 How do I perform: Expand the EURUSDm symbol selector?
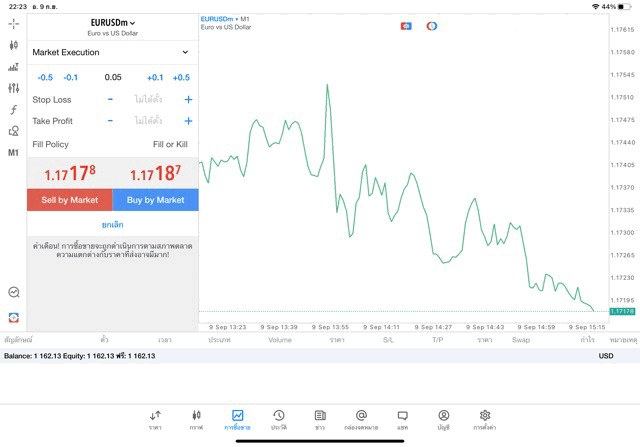(x=112, y=22)
